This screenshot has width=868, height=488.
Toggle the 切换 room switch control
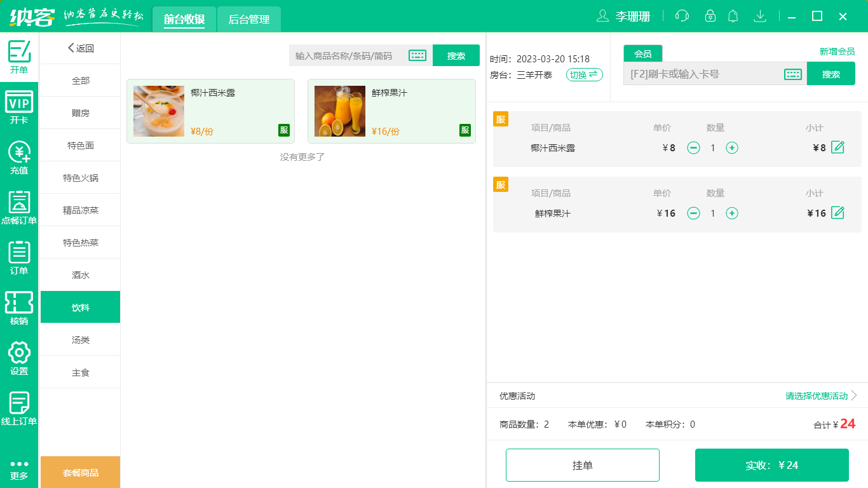[x=583, y=74]
